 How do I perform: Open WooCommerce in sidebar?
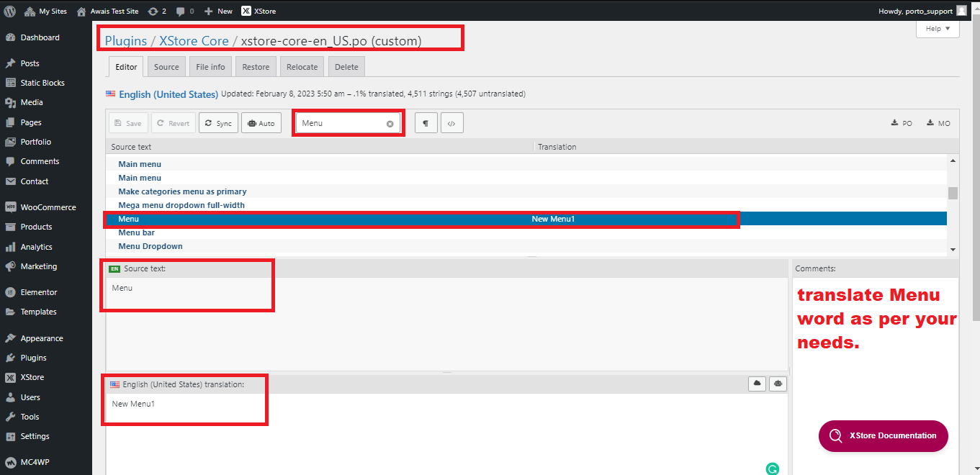(x=48, y=207)
